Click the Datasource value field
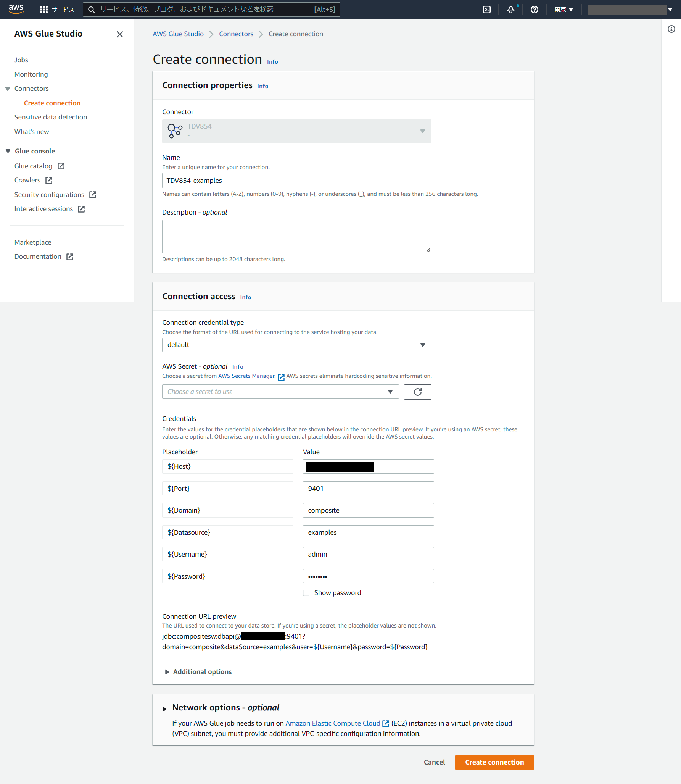The width and height of the screenshot is (681, 784). (369, 532)
